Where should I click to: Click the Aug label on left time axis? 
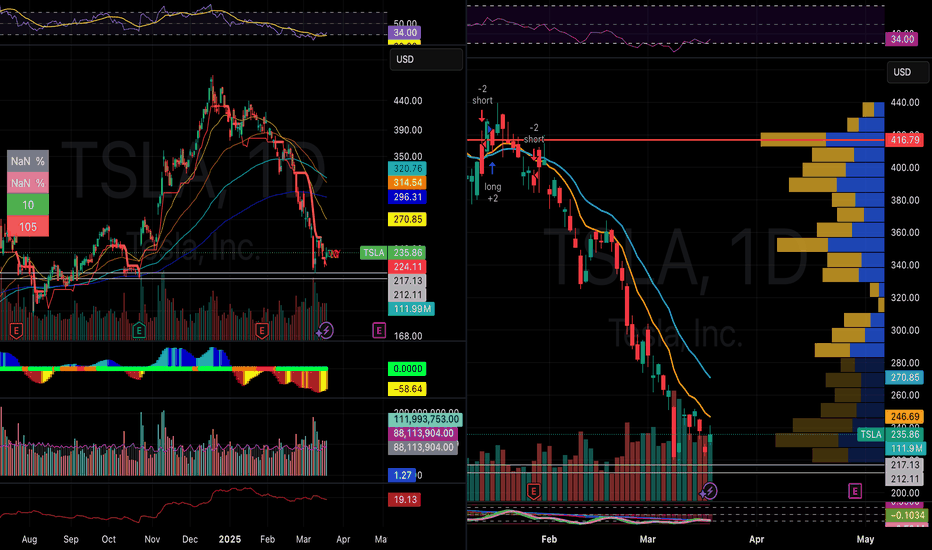coord(29,539)
